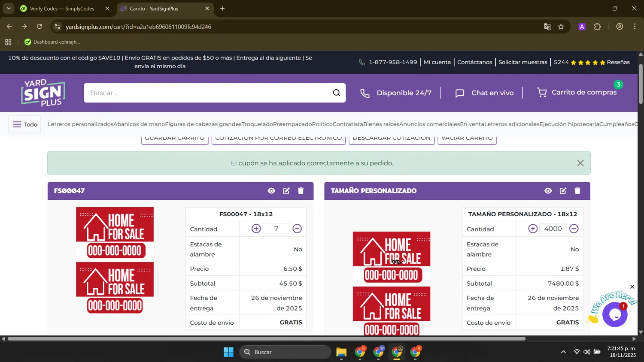The image size is (644, 362).
Task: Open Bienes raíces category
Action: (x=381, y=124)
